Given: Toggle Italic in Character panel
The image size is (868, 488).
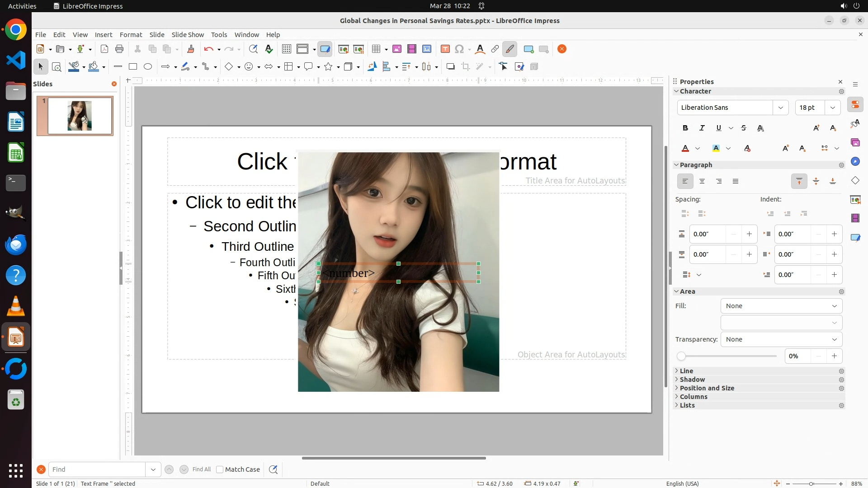Looking at the screenshot, I should coord(702,128).
